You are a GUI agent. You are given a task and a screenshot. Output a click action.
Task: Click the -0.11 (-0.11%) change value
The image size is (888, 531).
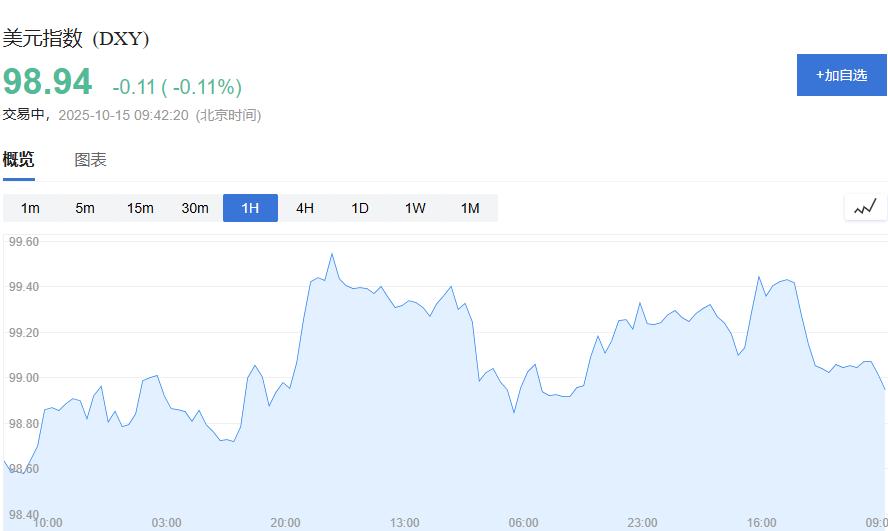(x=177, y=87)
